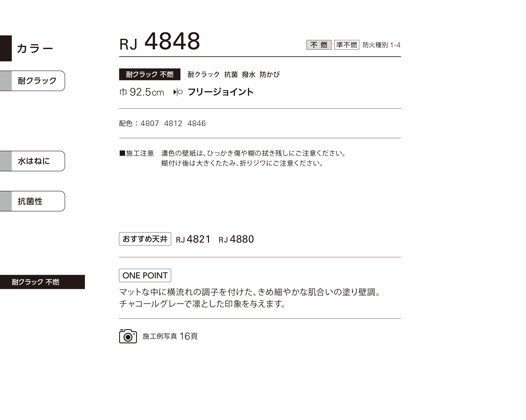526x420 pixels.
Task: Click the black square before 施工注意
Action: 122,153
